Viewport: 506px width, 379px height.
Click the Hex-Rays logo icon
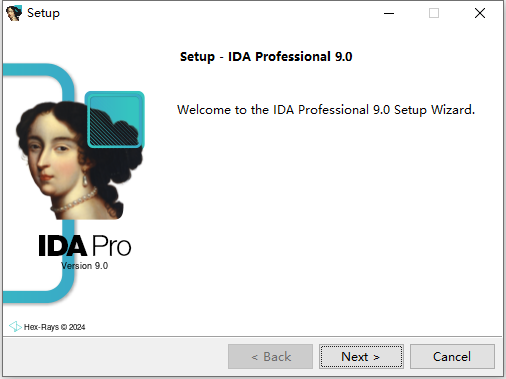[15, 326]
